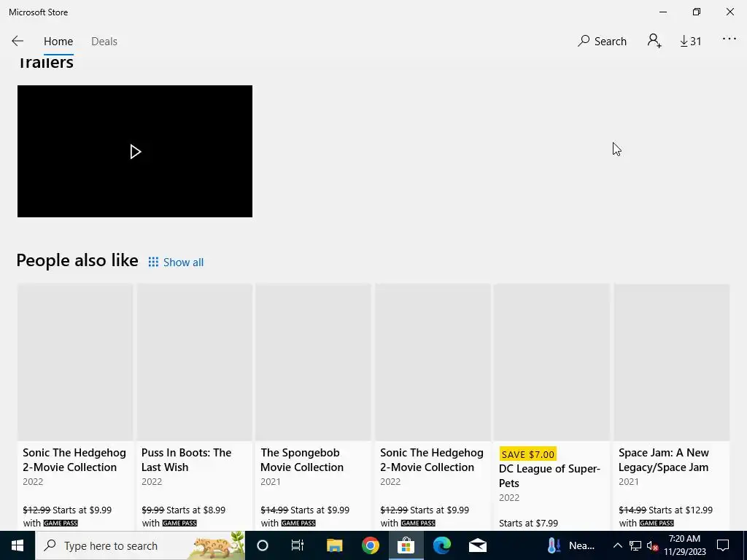Click the sign-in account icon
The image size is (747, 560).
[654, 41]
